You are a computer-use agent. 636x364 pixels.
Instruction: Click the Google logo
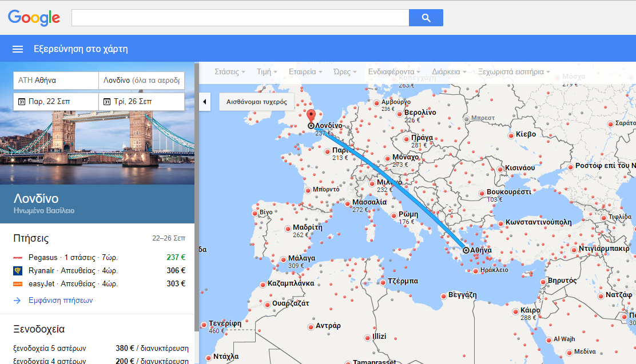coord(33,18)
